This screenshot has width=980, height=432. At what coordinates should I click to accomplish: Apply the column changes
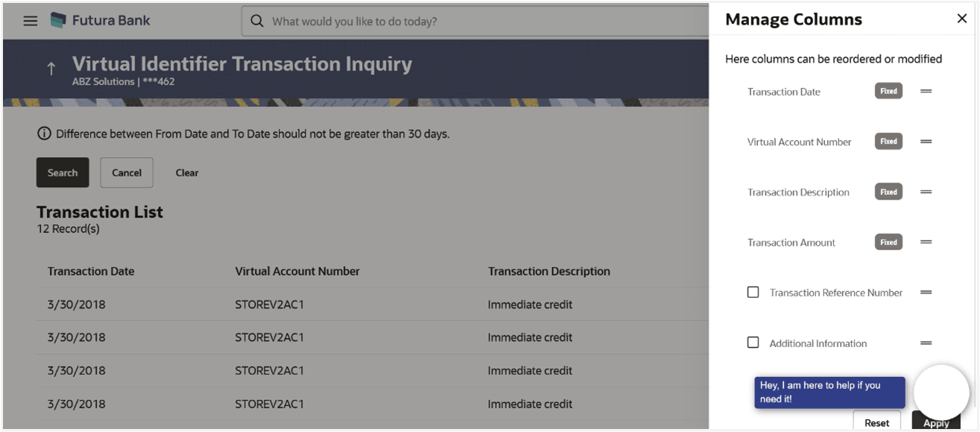pyautogui.click(x=936, y=422)
